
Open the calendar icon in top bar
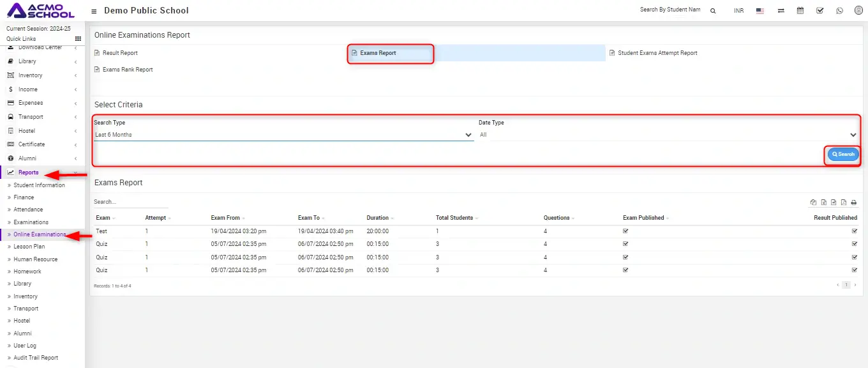[x=800, y=11]
